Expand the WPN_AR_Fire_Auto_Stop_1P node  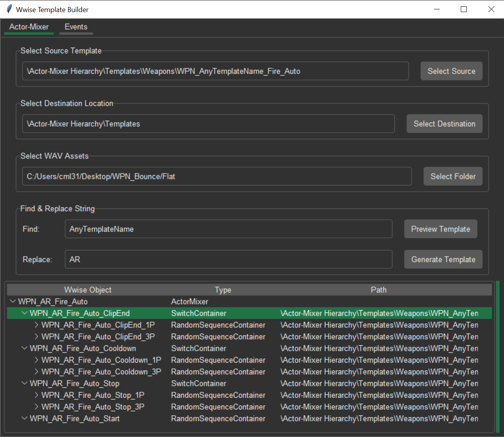36,395
